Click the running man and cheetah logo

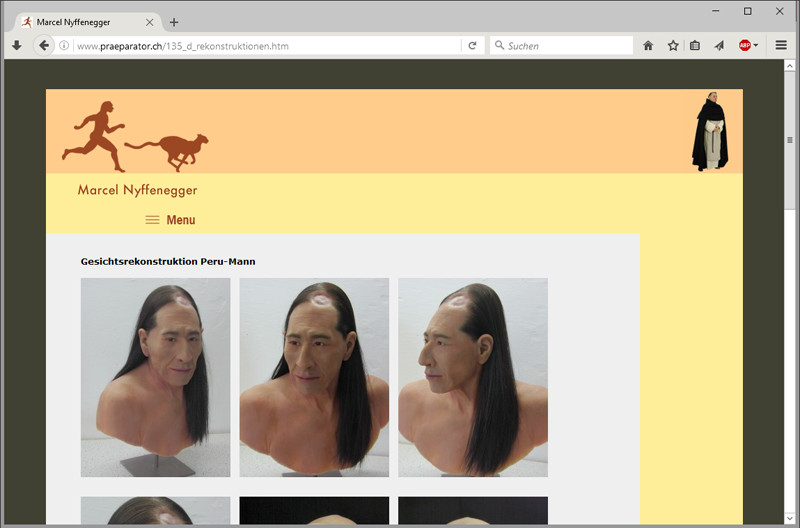[x=135, y=137]
